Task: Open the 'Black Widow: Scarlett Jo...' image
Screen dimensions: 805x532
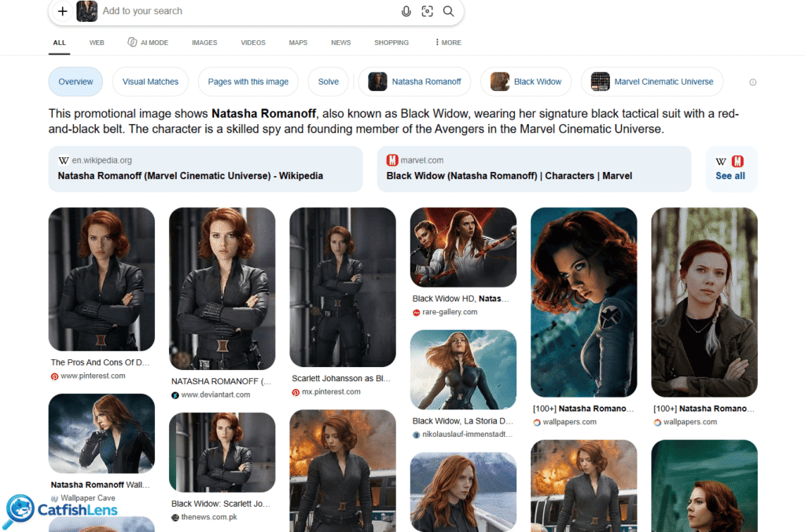Action: [x=222, y=453]
